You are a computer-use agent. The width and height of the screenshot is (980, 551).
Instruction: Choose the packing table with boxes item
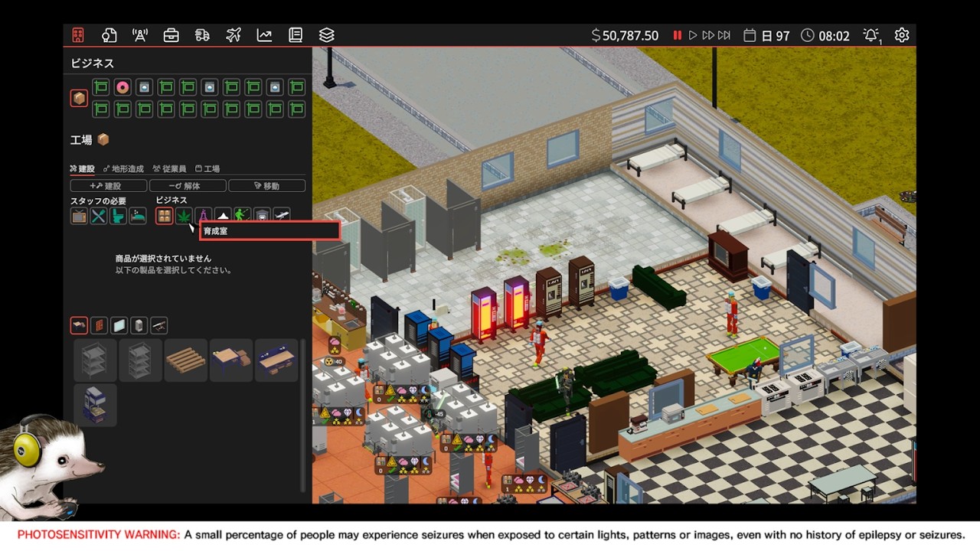point(231,360)
